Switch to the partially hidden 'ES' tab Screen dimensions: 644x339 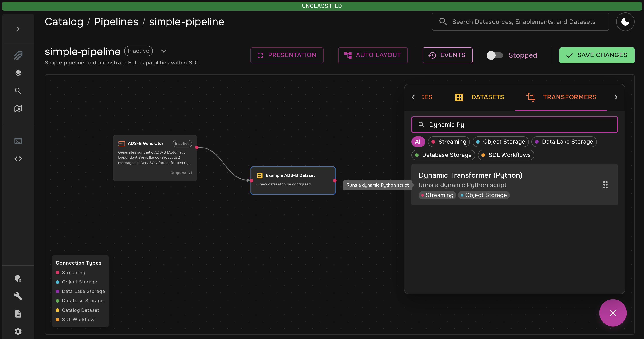427,97
